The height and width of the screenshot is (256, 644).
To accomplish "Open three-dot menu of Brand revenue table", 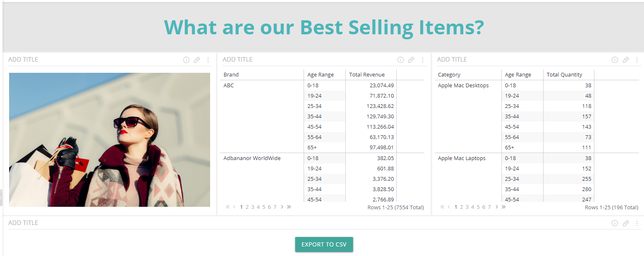I will pos(422,60).
